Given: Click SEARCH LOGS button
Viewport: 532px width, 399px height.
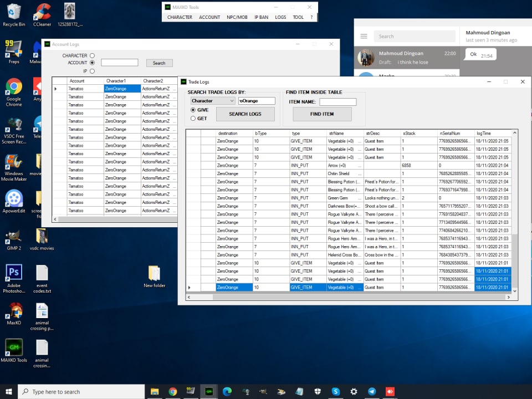Looking at the screenshot, I should (245, 114).
